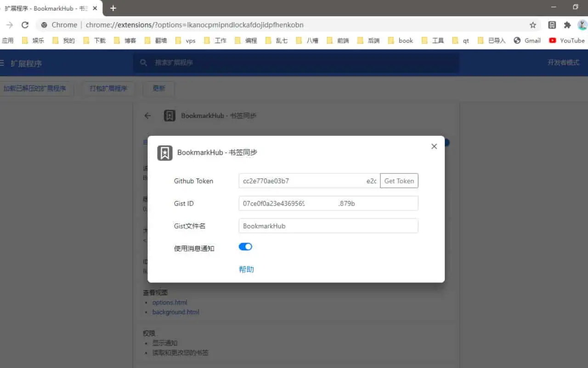
Task: Click the search icon in the extensions search bar
Action: (143, 63)
